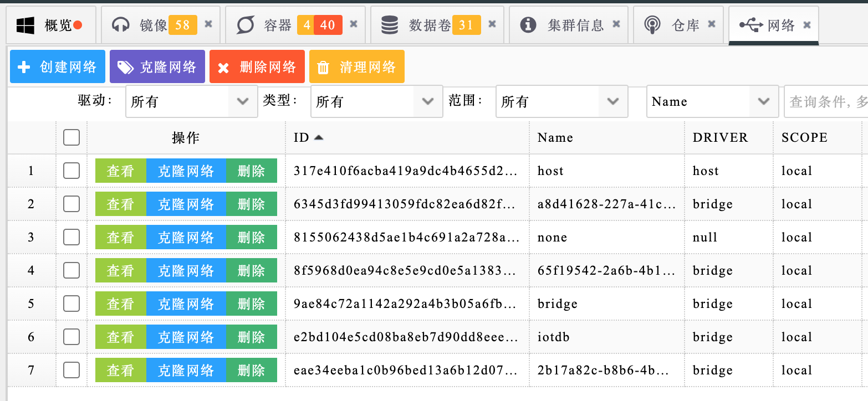Click the red 40 badge on 容器 tab
The image size is (868, 401).
[328, 25]
